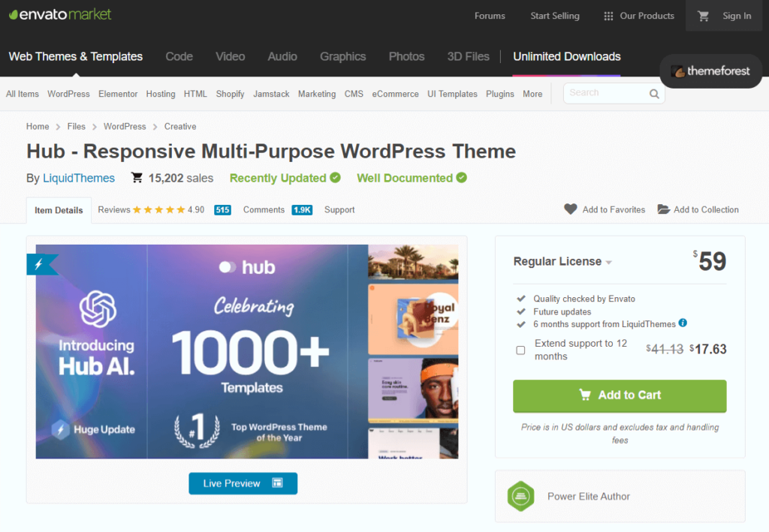Click the Add to Favorites heart icon
This screenshot has width=769, height=532.
click(x=571, y=209)
